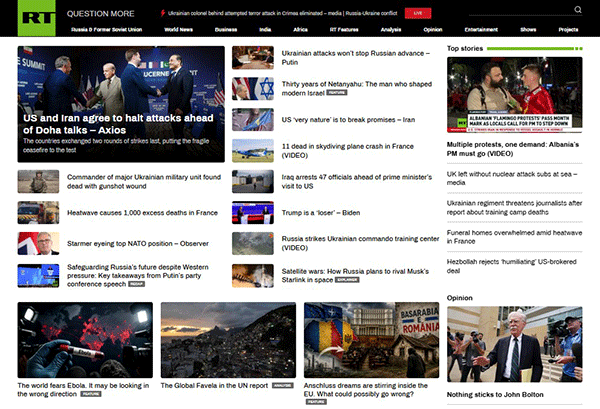Open Safeguarding Russia's future recap article
This screenshot has height=409, width=600.
coord(138,275)
